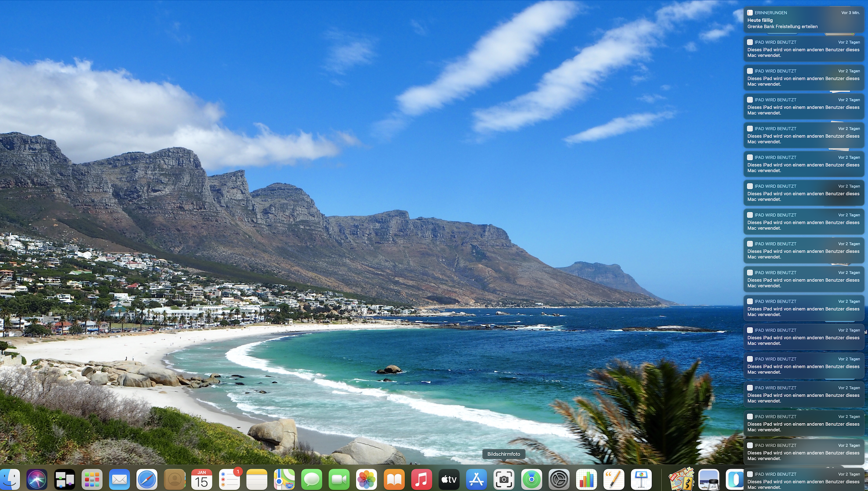
Task: Open the Notes app
Action: (x=257, y=479)
